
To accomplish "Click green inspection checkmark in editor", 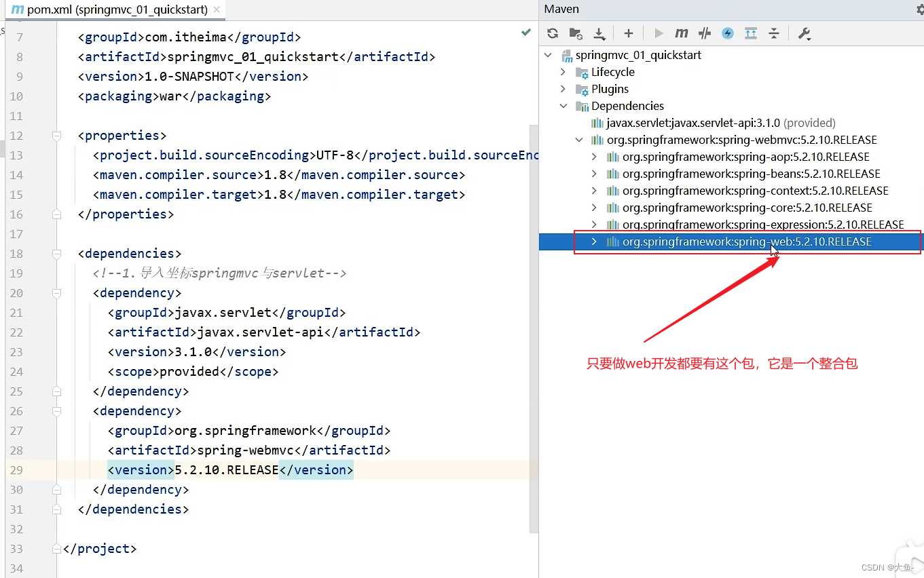I will coord(526,32).
